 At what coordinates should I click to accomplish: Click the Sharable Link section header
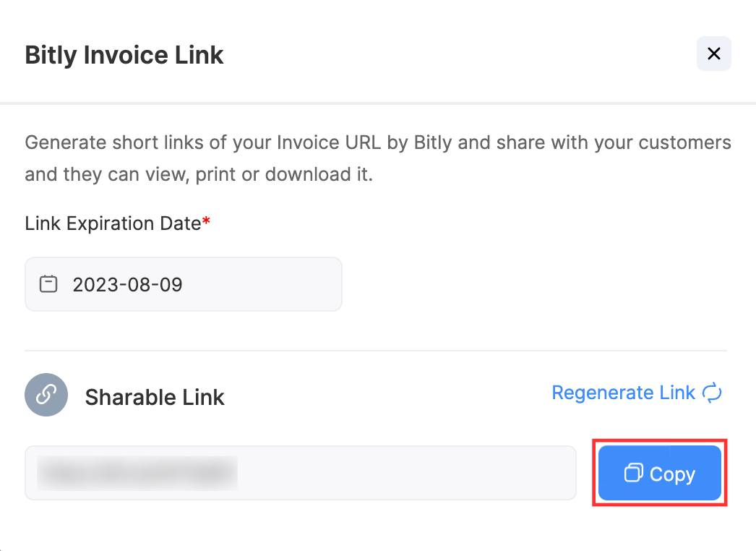coord(154,396)
